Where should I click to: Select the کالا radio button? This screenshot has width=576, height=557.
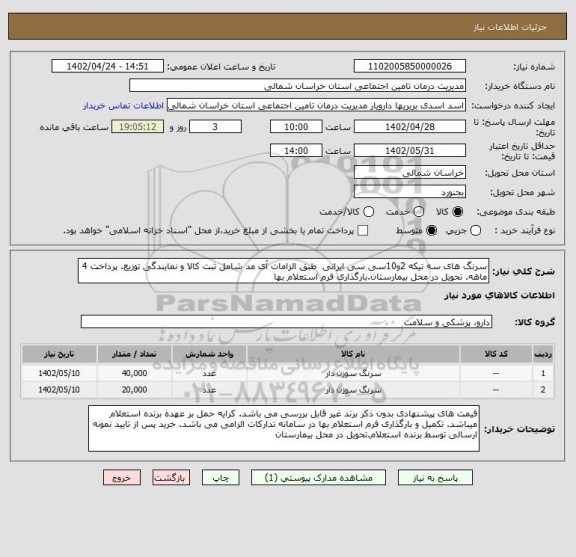pos(458,212)
